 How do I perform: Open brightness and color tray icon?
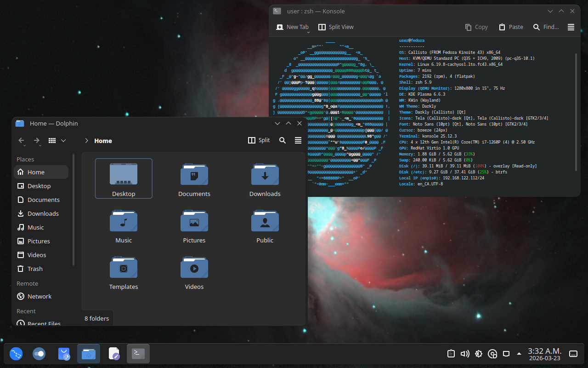(479, 354)
